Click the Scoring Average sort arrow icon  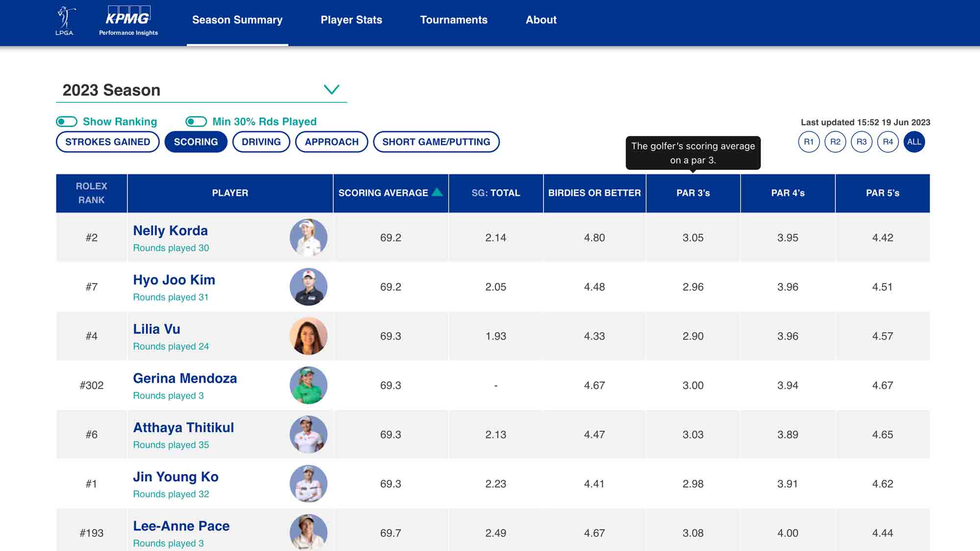pos(438,192)
